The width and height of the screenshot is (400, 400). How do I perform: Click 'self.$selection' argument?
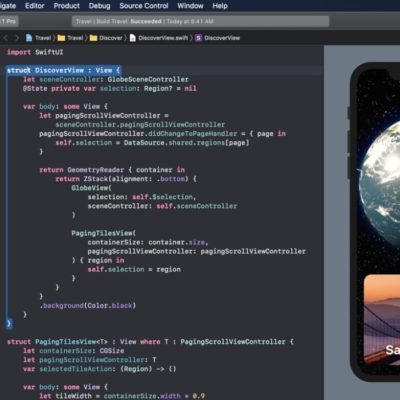coord(162,197)
